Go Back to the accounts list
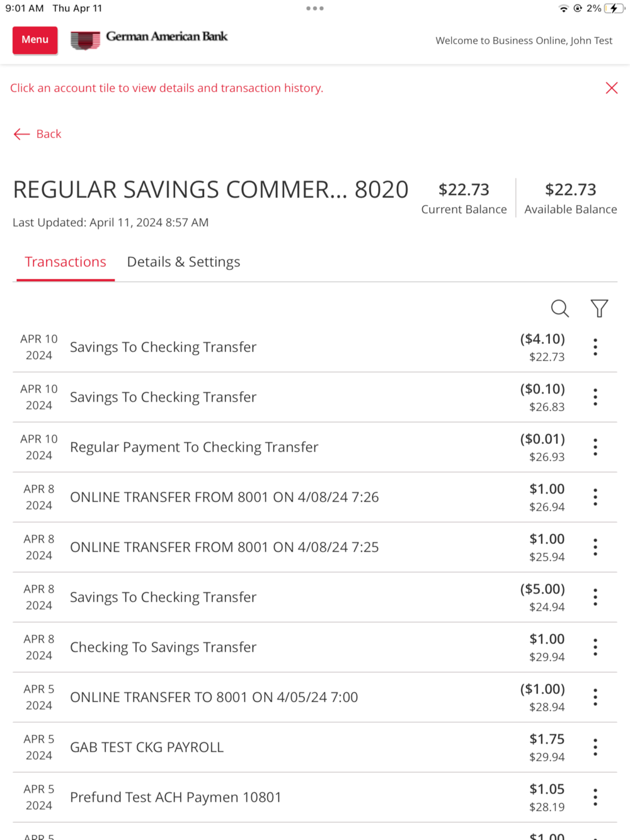 tap(38, 134)
